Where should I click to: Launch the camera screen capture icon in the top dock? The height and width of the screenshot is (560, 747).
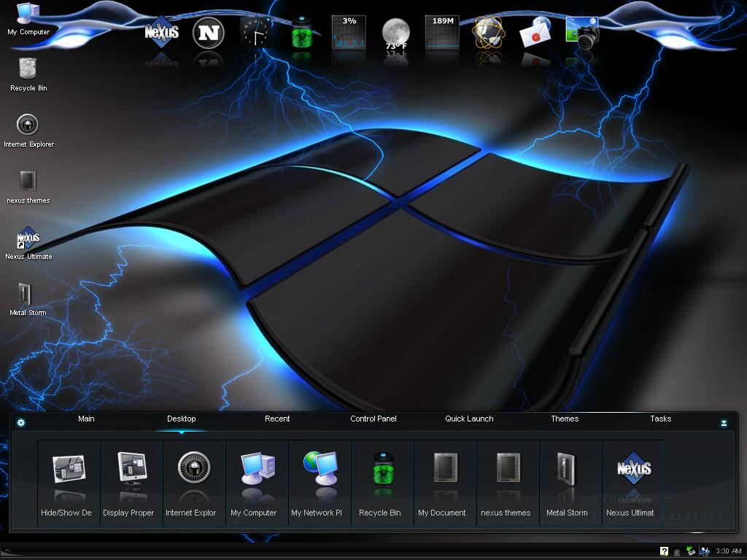[x=582, y=32]
